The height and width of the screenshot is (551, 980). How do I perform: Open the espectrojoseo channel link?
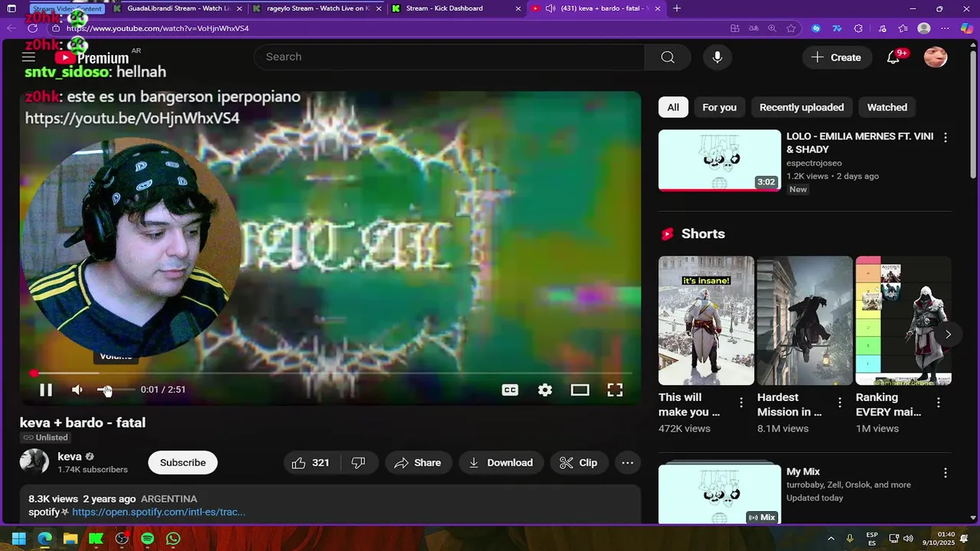pos(814,163)
